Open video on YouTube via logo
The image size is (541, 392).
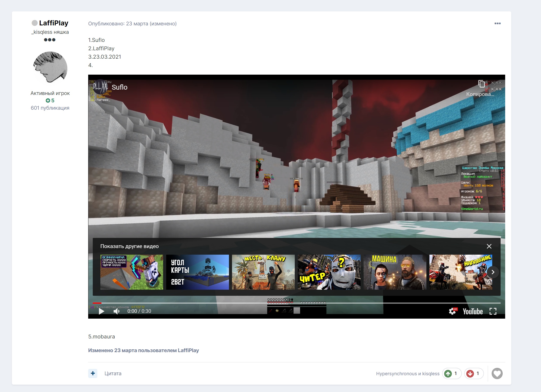(x=473, y=312)
